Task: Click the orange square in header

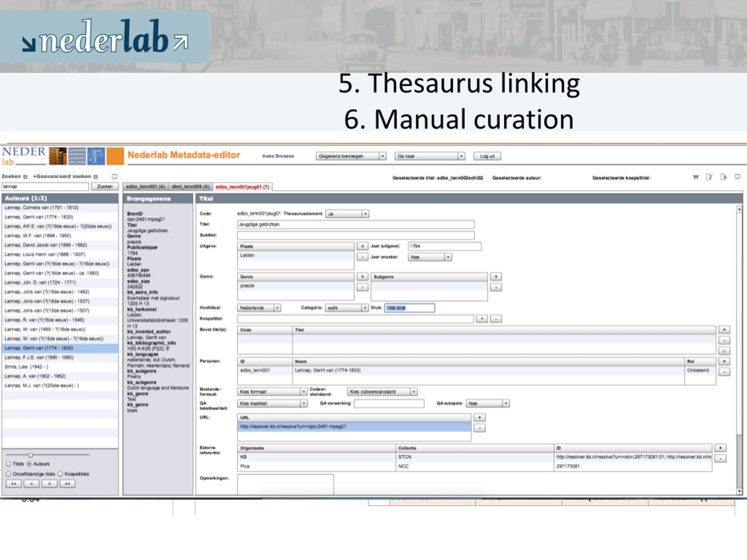Action: point(115,156)
